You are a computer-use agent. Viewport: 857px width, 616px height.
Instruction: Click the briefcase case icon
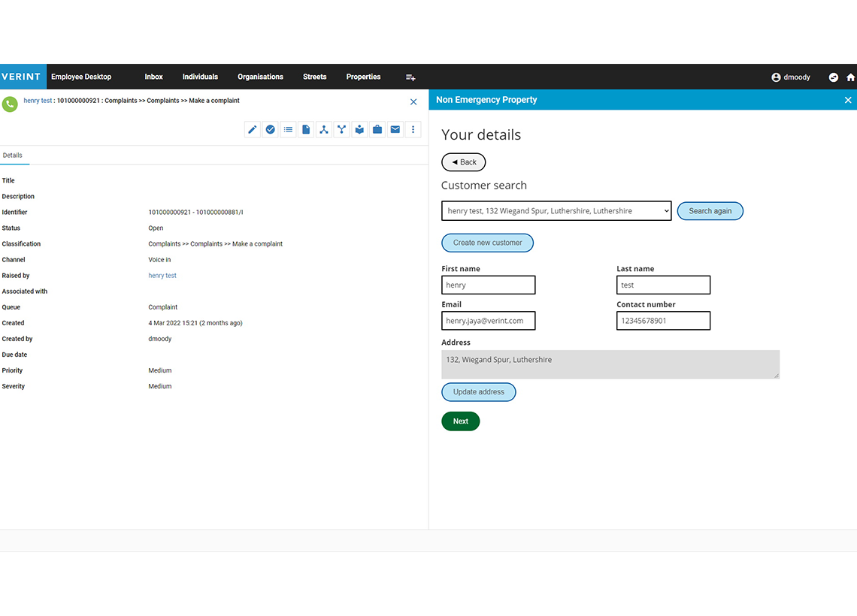pos(377,129)
